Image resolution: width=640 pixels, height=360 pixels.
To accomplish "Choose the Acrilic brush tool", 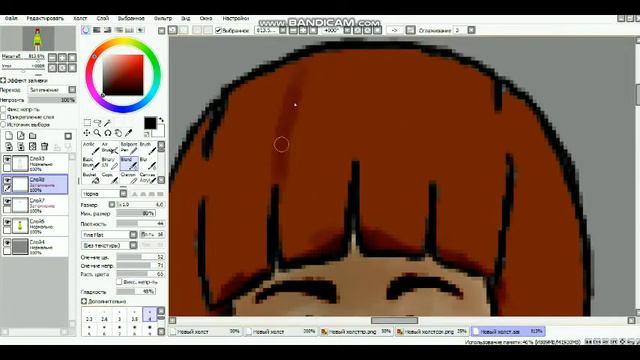I will pos(91,148).
